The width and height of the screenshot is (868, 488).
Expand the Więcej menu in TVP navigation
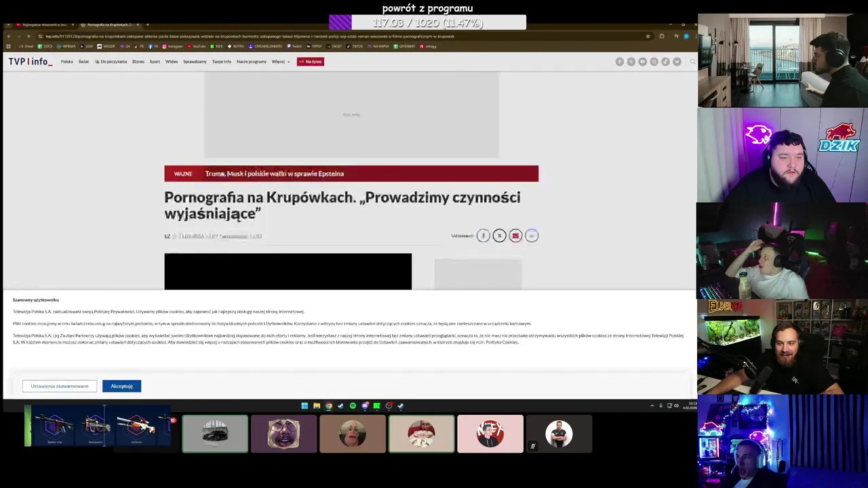point(281,62)
